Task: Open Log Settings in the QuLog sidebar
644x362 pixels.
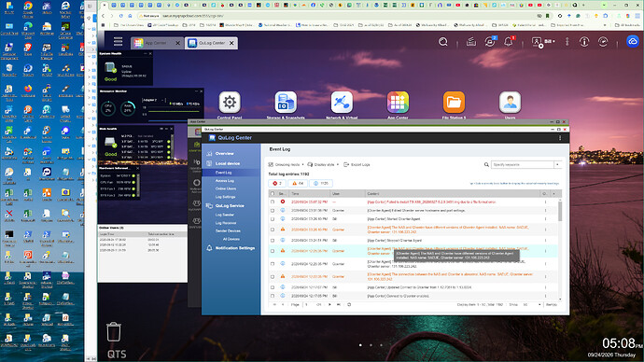Action: [225, 197]
